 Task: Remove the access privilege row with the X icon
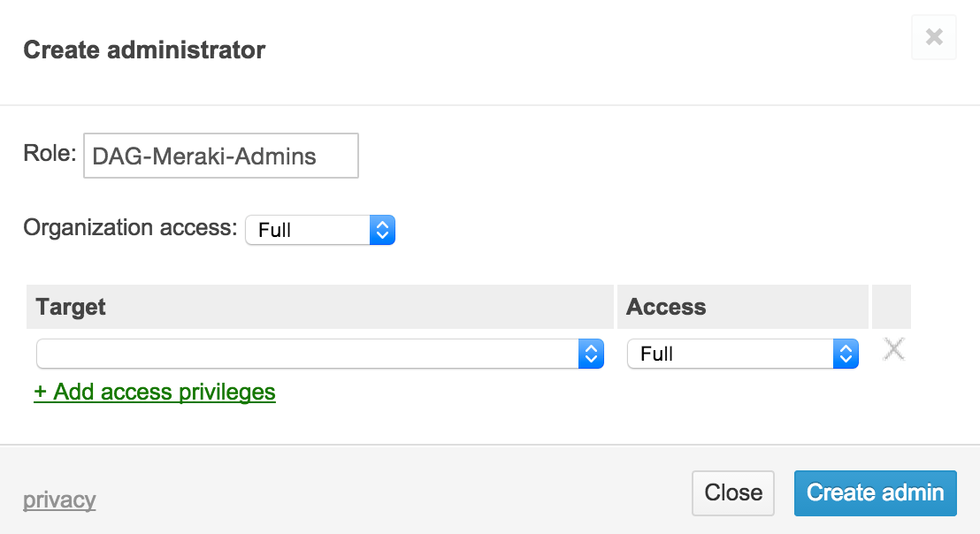pyautogui.click(x=894, y=350)
